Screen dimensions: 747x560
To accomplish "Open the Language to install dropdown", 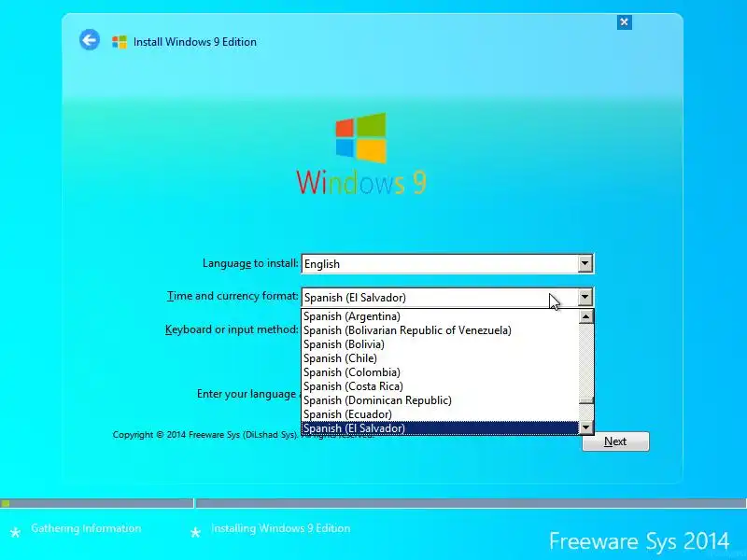I will coord(585,263).
